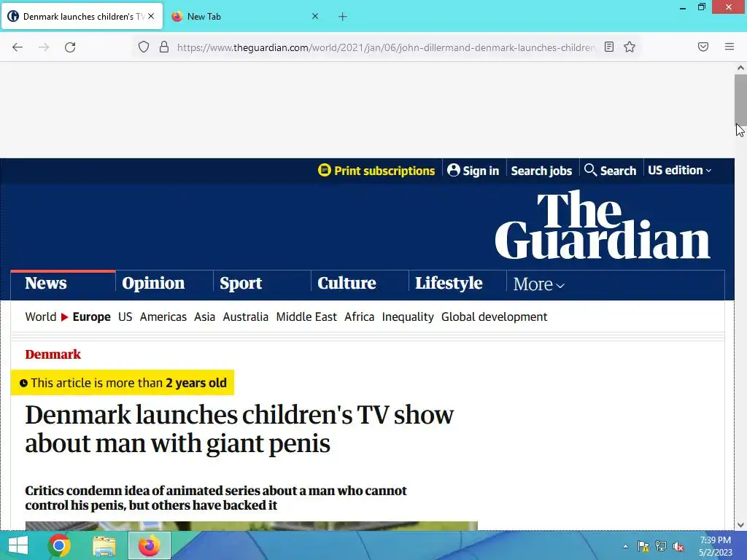Open tracking protection shield icon
This screenshot has width=747, height=560.
pyautogui.click(x=144, y=47)
